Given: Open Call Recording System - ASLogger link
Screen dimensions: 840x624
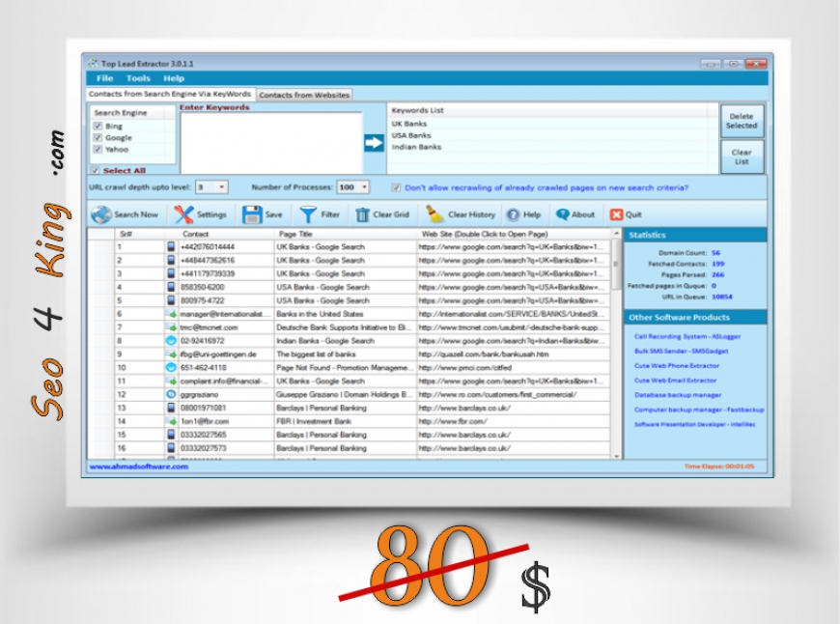Looking at the screenshot, I should click(x=687, y=337).
